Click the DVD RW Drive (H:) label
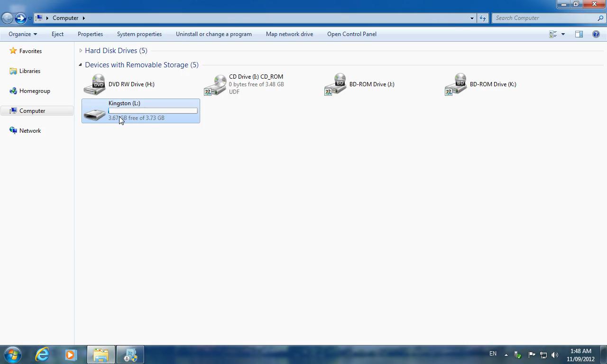Image resolution: width=607 pixels, height=364 pixels. pos(131,84)
